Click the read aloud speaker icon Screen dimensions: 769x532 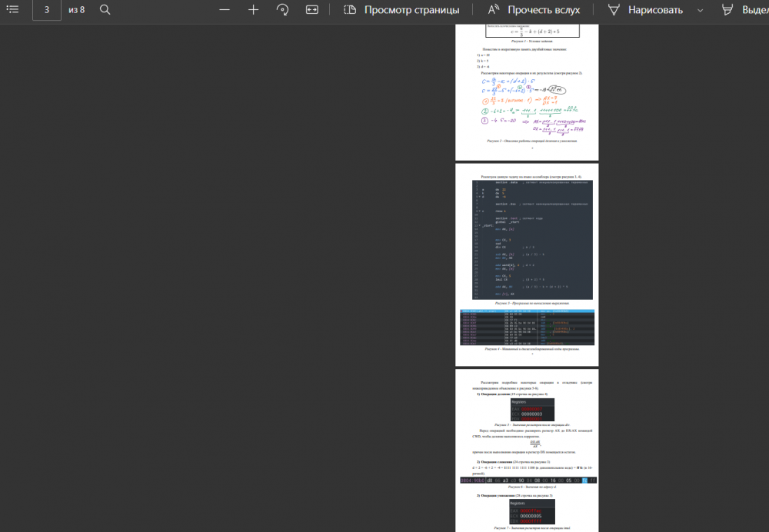[x=494, y=10]
